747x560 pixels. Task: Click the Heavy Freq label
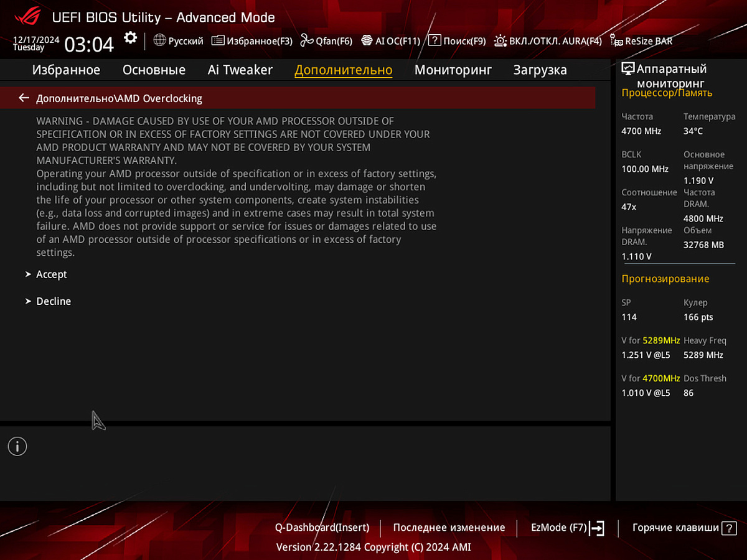[x=705, y=341]
